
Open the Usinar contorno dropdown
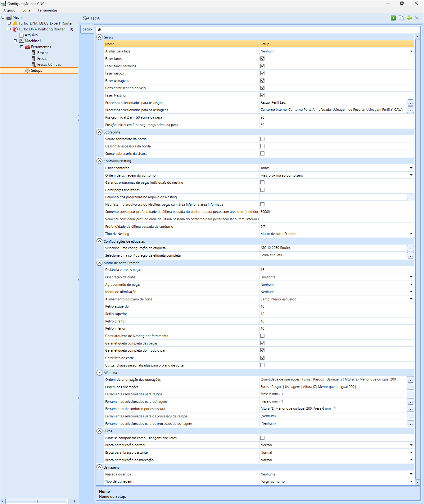tap(411, 168)
